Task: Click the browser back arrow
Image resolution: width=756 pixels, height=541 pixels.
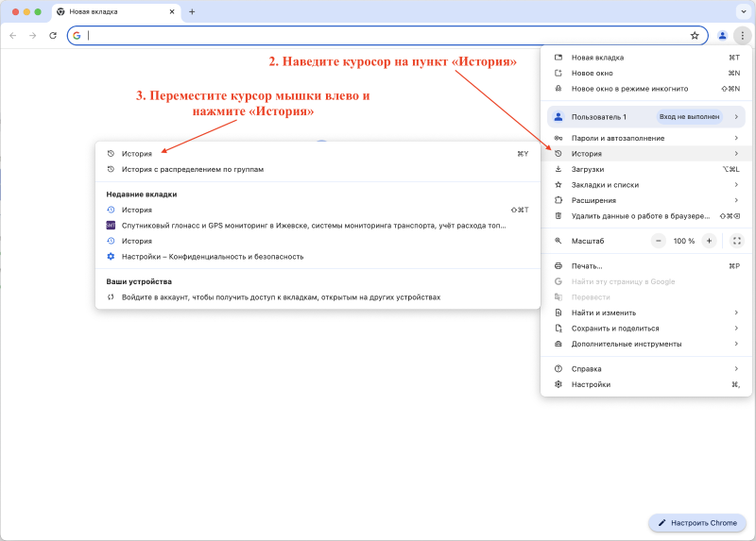Action: point(13,36)
